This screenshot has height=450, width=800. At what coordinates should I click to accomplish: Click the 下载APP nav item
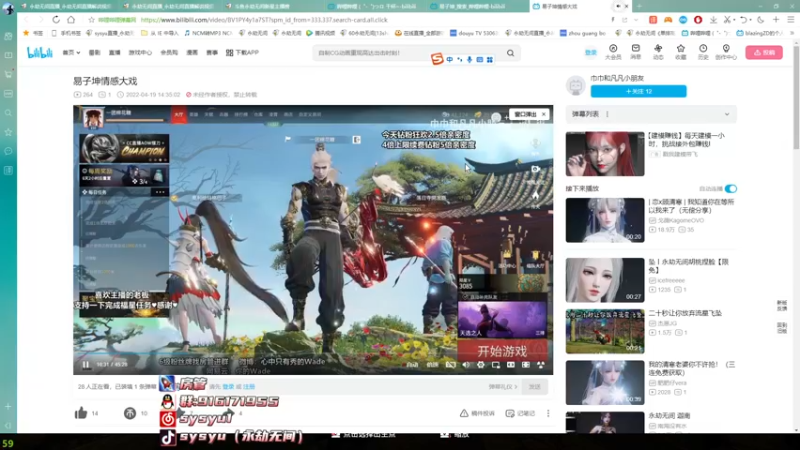click(x=242, y=53)
